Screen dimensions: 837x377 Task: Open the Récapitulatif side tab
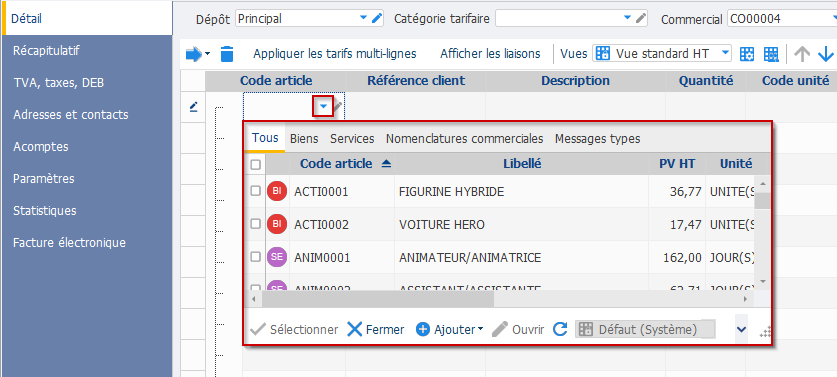(x=46, y=51)
